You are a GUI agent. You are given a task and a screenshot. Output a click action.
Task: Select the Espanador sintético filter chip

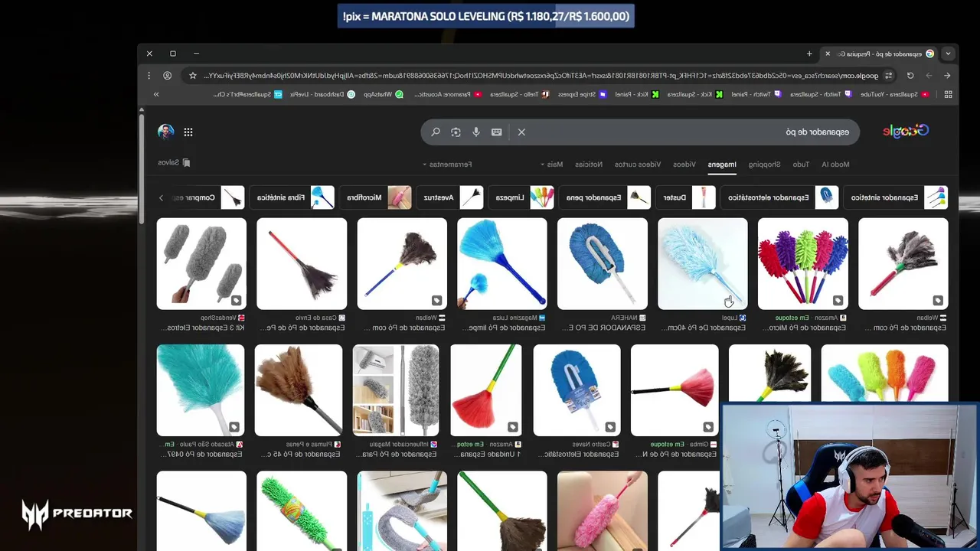click(x=896, y=197)
